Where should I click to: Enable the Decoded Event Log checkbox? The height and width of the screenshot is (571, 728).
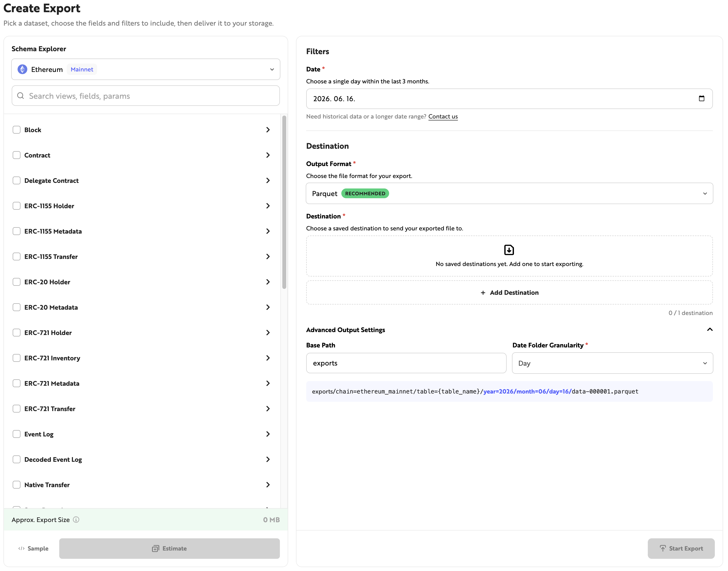(16, 459)
